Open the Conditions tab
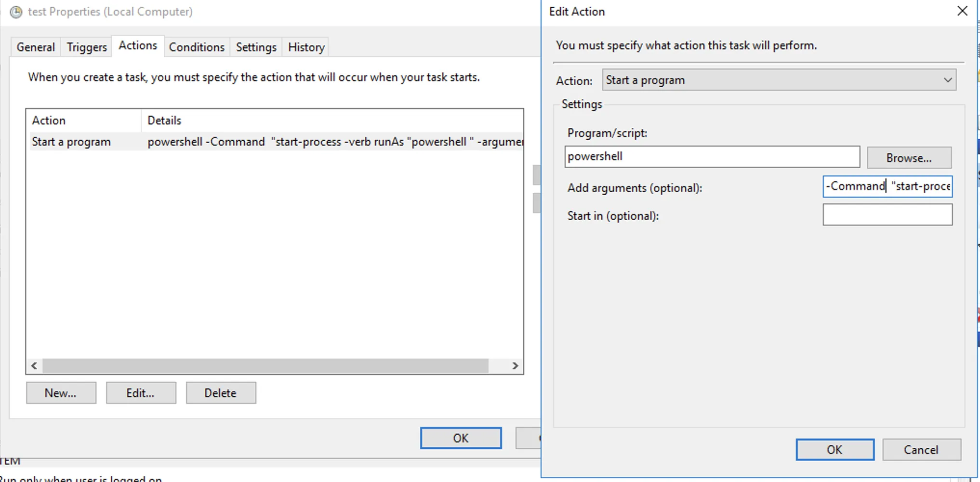This screenshot has height=482, width=980. (197, 47)
